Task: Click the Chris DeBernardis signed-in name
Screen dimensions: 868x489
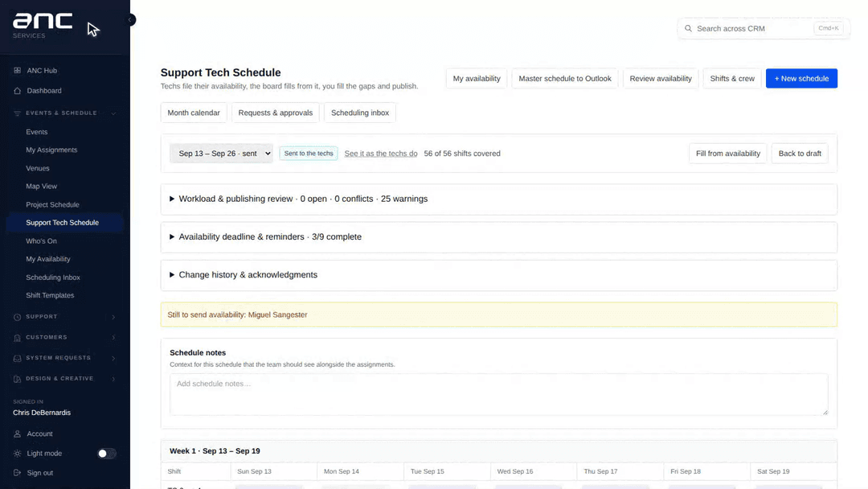Action: point(42,413)
